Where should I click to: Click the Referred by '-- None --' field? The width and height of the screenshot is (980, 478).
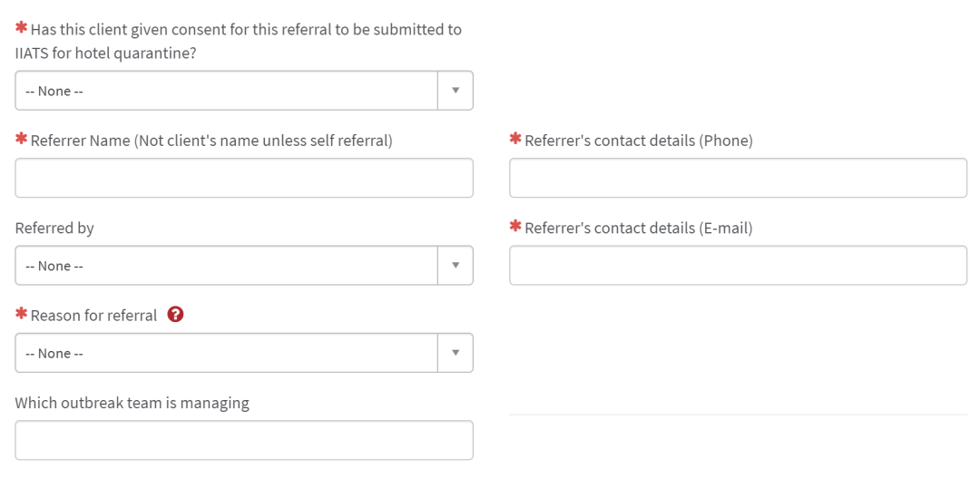(244, 266)
